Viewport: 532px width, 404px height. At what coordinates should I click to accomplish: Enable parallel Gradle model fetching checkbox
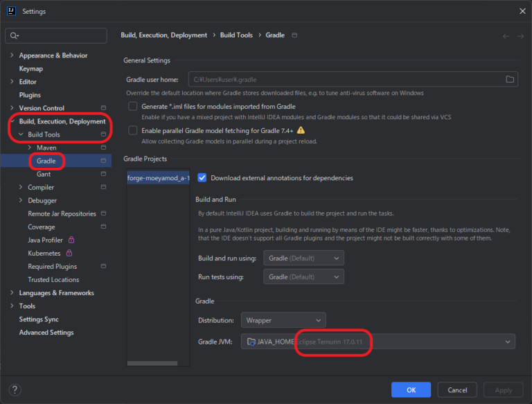[133, 130]
